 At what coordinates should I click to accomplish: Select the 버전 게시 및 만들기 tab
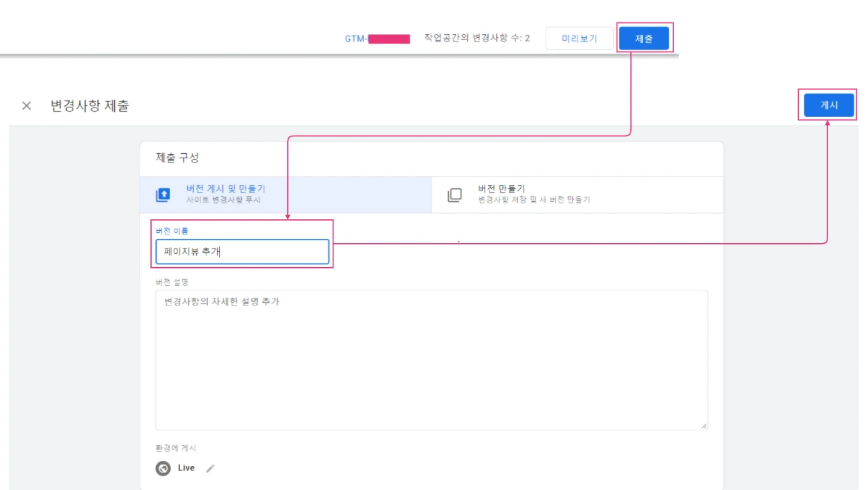[285, 195]
